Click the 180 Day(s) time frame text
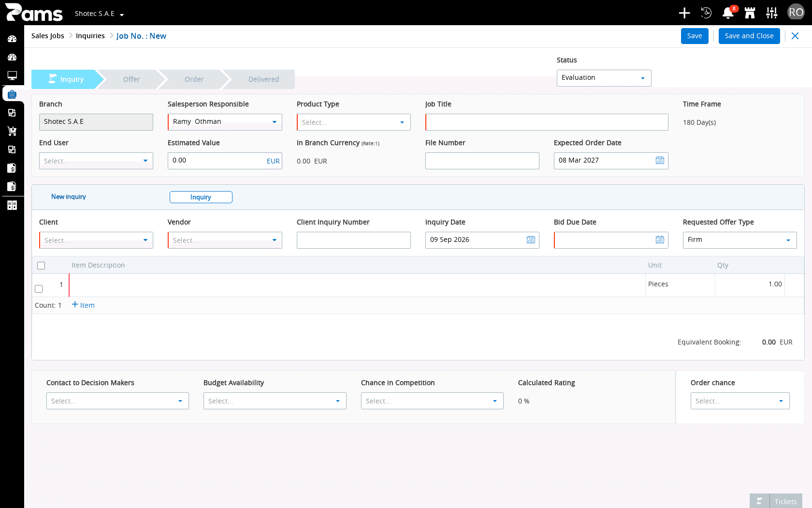812x508 pixels. (699, 122)
